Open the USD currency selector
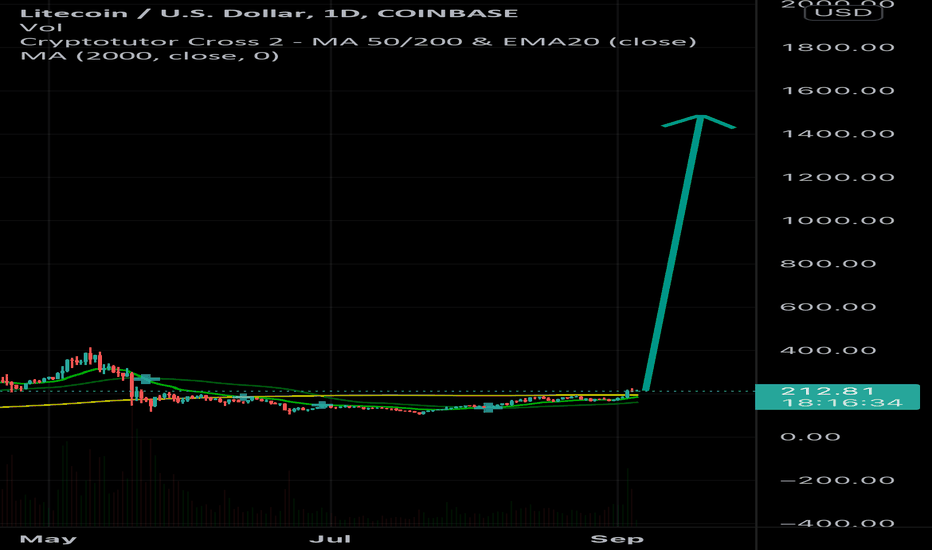 843,12
